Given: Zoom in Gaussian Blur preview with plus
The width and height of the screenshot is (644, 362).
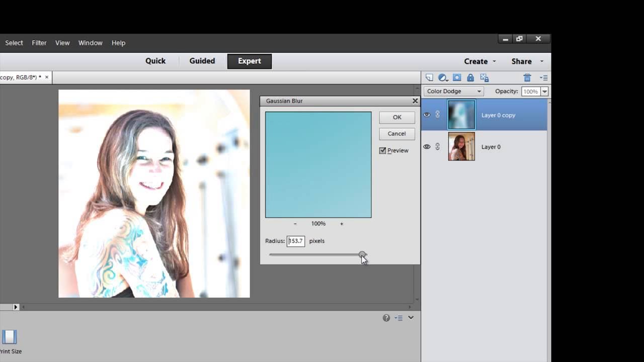Looking at the screenshot, I should coord(342,224).
